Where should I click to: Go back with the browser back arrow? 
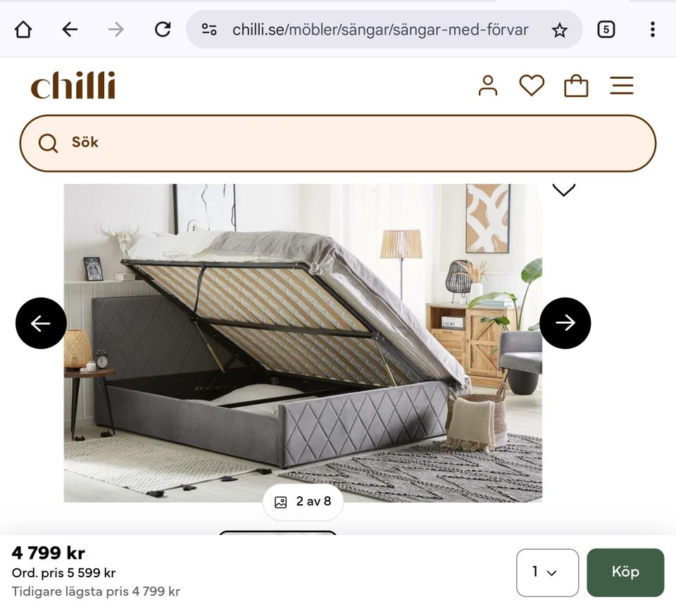coord(70,30)
